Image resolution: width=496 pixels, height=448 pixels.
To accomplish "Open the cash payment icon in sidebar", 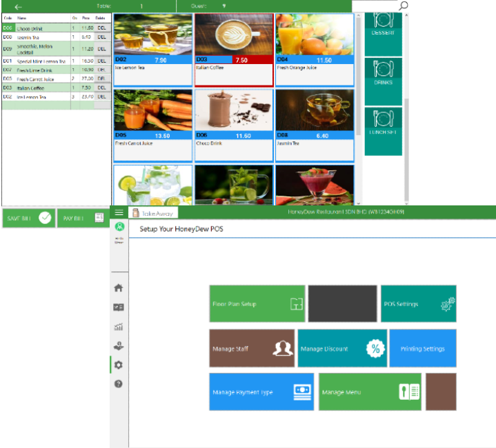I will [x=119, y=346].
